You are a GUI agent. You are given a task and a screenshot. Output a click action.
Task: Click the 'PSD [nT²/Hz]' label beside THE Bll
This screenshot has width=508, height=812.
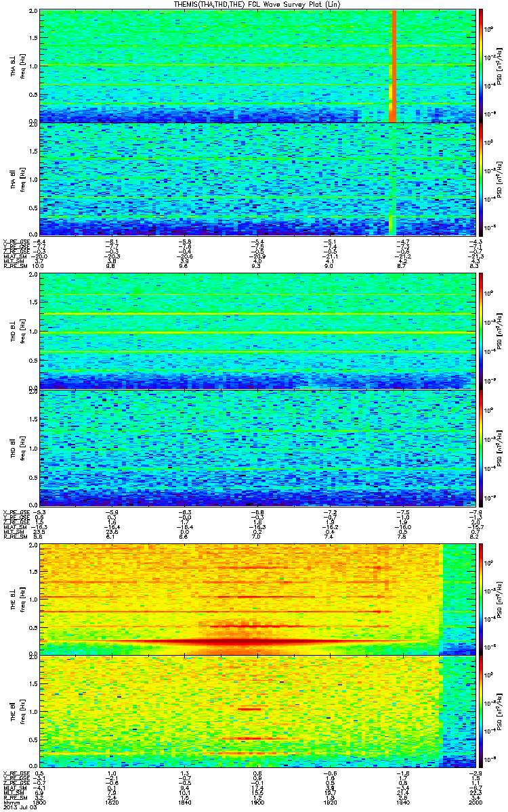coord(500,713)
